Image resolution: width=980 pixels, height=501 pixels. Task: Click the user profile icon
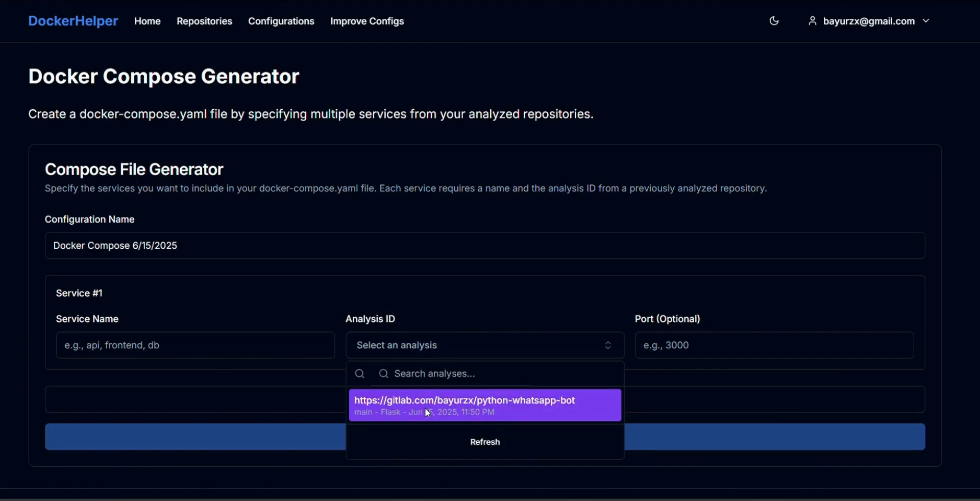coord(812,21)
